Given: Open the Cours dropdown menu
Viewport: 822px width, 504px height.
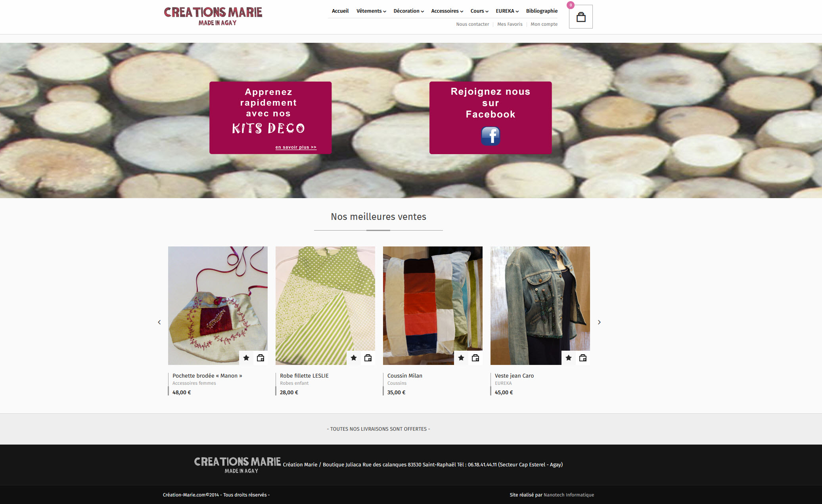Looking at the screenshot, I should (479, 11).
